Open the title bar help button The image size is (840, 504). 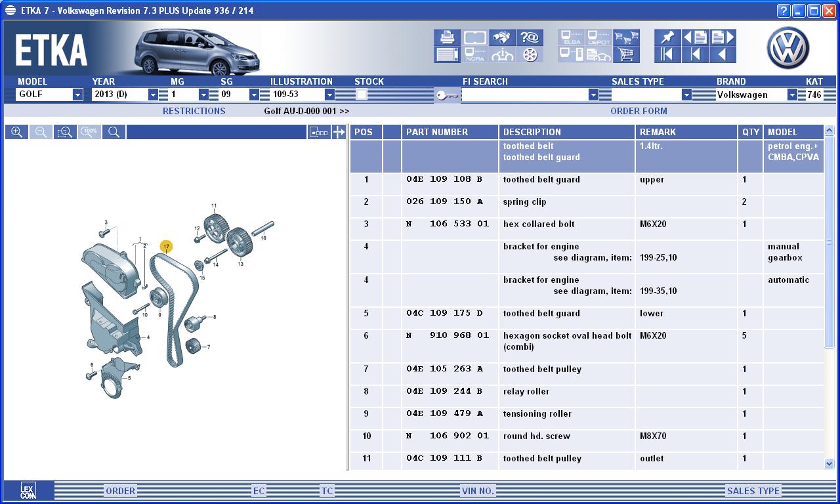click(784, 10)
